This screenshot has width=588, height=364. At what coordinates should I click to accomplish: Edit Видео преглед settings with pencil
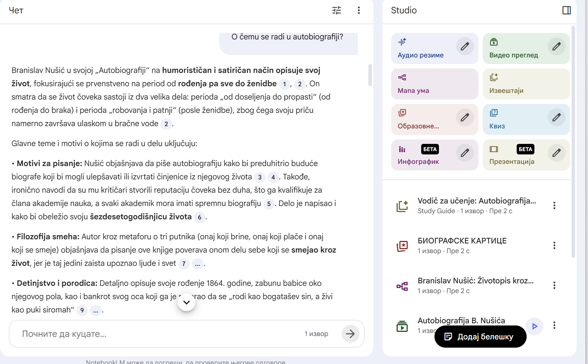click(x=556, y=47)
